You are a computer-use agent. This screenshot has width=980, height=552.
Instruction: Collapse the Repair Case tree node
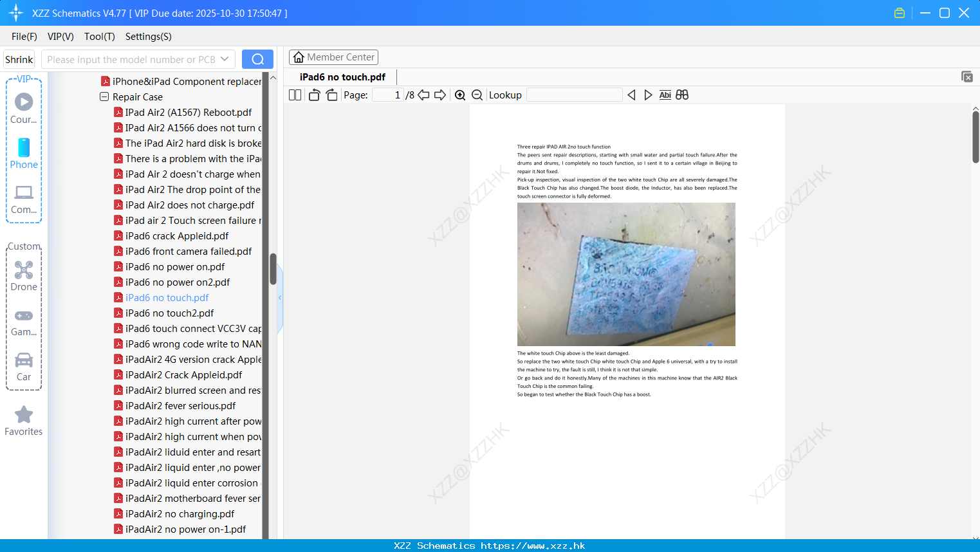click(x=104, y=97)
